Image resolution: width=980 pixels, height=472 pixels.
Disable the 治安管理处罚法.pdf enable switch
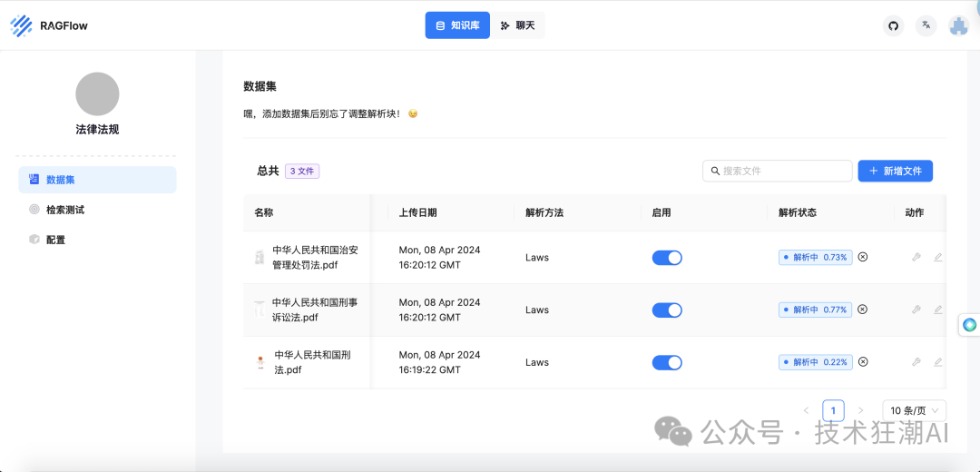(x=667, y=258)
